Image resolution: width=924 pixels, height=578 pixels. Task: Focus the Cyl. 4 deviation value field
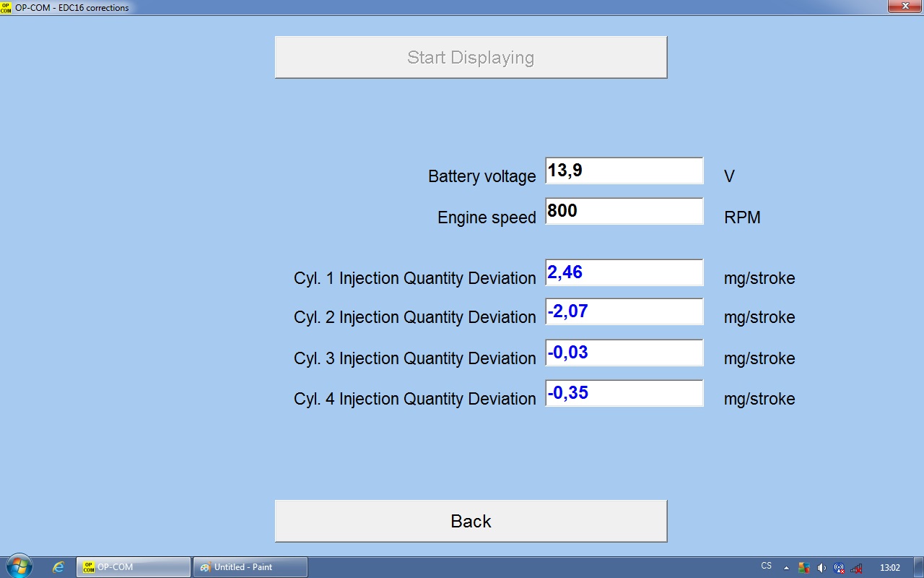pos(624,394)
